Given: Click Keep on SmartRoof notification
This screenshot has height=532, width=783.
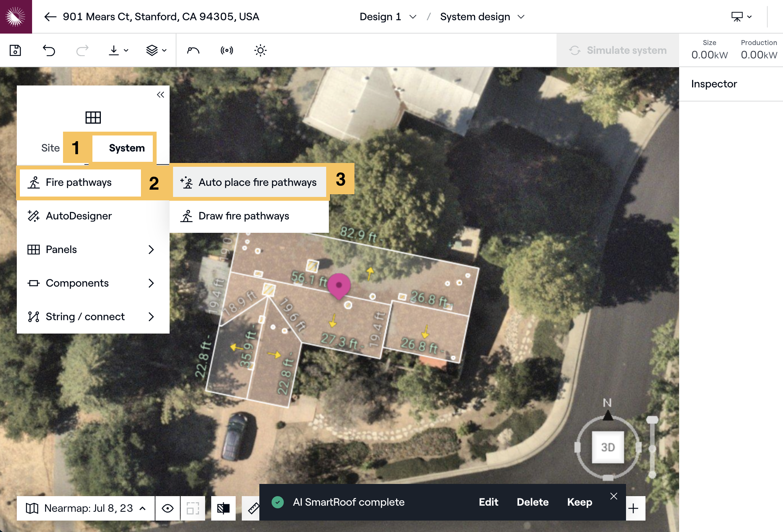Looking at the screenshot, I should (579, 502).
